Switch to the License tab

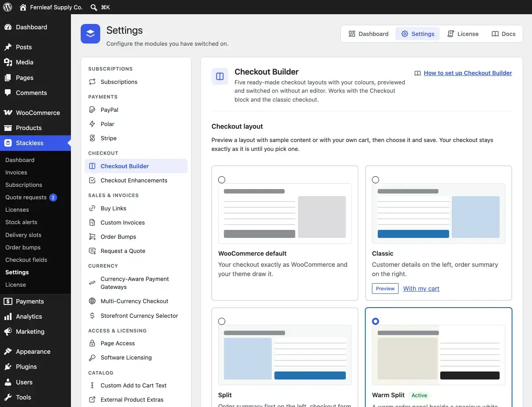[463, 34]
